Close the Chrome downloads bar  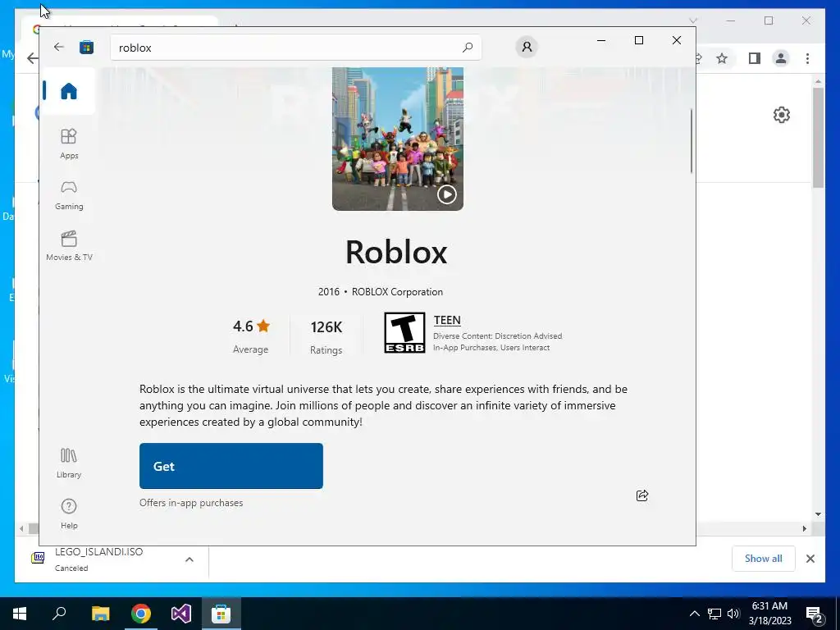[x=810, y=559]
